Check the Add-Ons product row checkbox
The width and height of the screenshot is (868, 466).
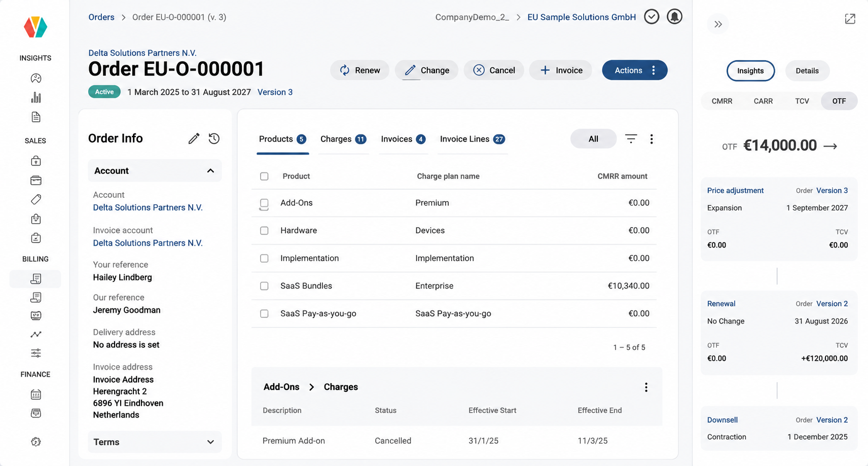pyautogui.click(x=264, y=203)
